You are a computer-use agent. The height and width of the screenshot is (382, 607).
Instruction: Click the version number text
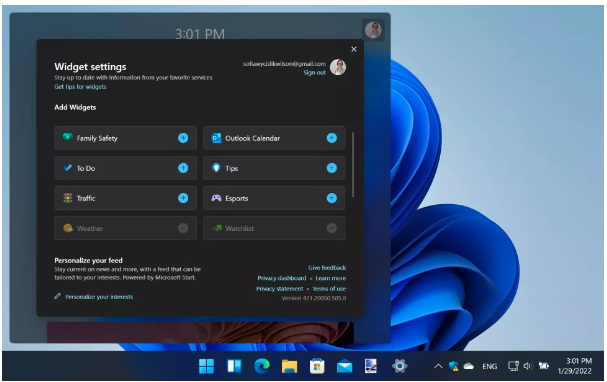[314, 298]
